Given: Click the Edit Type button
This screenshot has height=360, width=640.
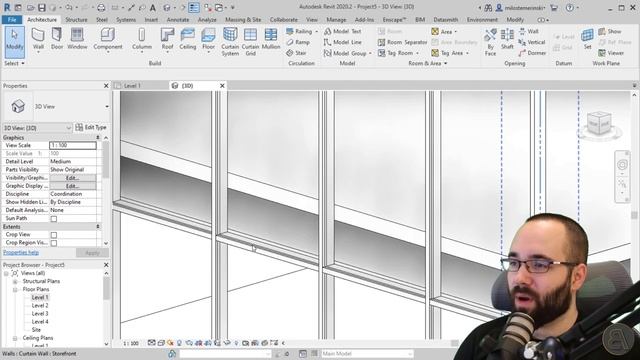Looking at the screenshot, I should (91, 127).
